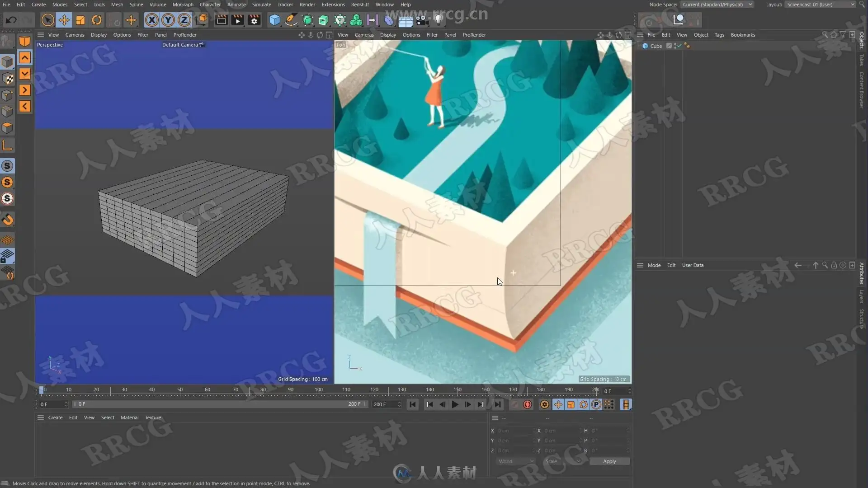Toggle autokeying record button
The width and height of the screenshot is (868, 488).
tap(527, 404)
